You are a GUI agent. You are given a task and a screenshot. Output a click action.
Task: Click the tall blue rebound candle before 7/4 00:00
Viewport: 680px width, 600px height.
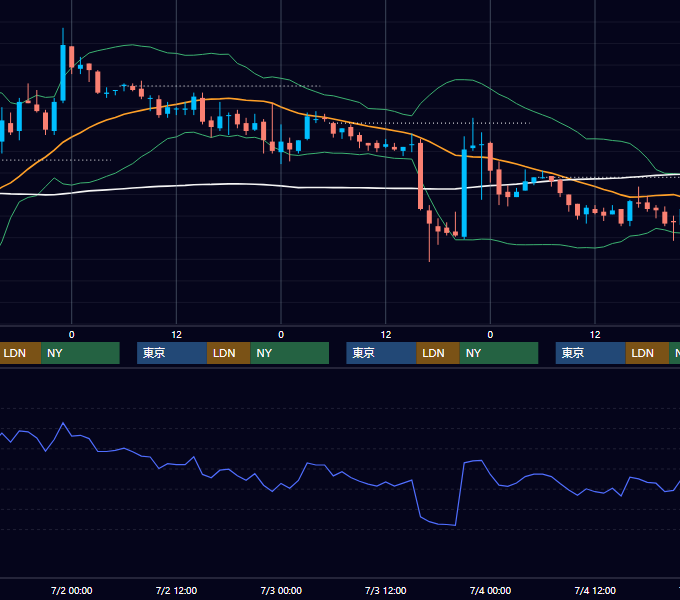coord(464,193)
